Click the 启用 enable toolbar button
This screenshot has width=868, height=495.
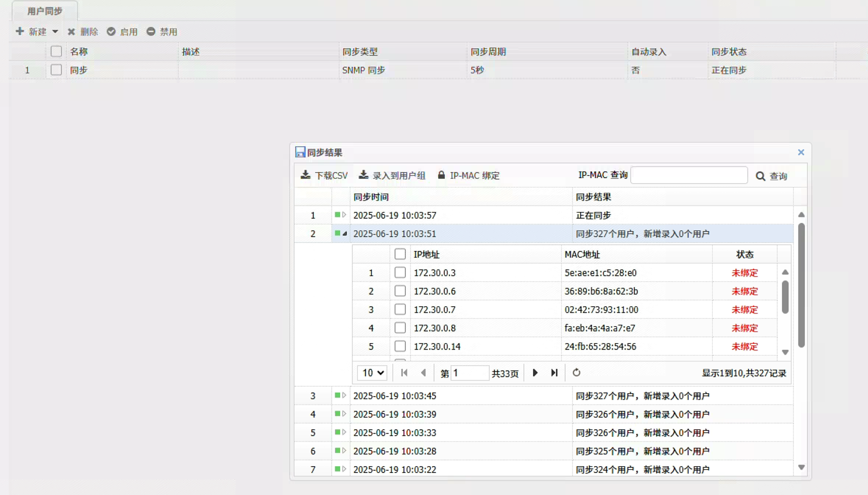(122, 32)
